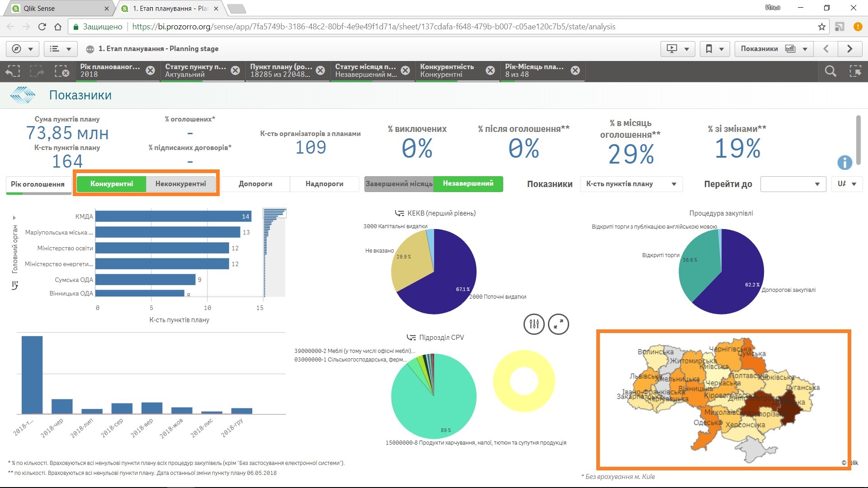This screenshot has height=488, width=868.
Task: Open the selections search magnifier icon
Action: click(830, 71)
